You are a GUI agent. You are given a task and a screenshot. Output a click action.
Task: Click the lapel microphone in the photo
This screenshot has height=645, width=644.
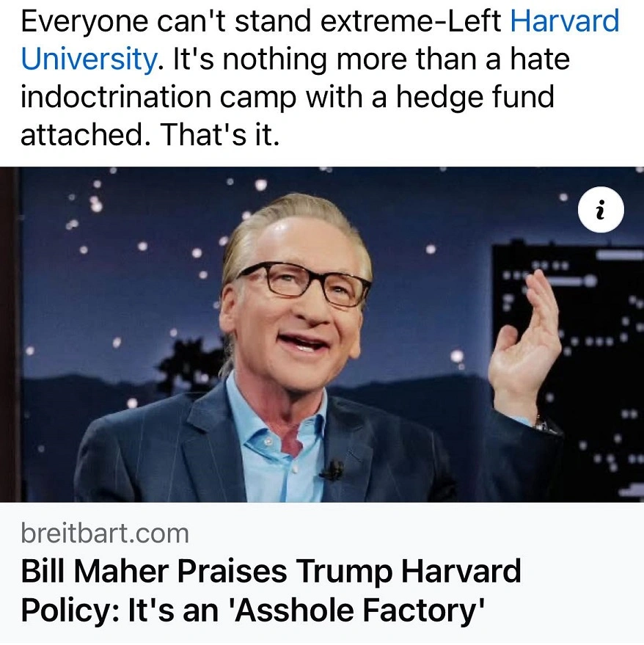(332, 469)
